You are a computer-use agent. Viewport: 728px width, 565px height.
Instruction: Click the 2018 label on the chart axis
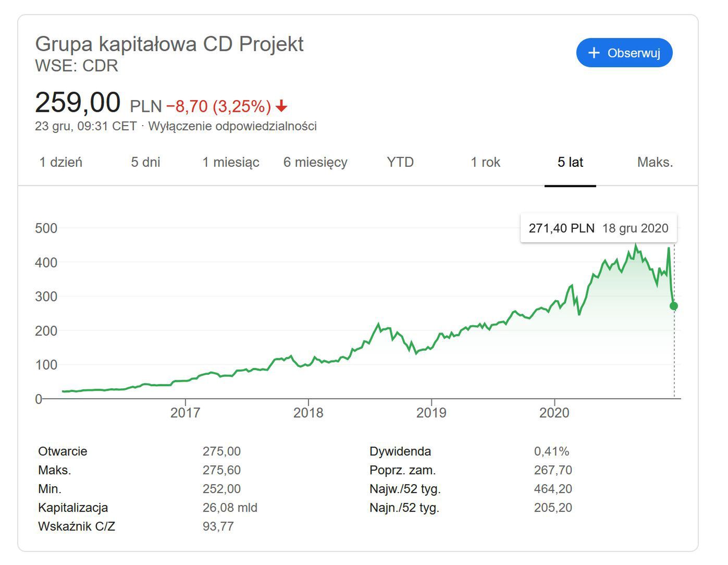(310, 412)
